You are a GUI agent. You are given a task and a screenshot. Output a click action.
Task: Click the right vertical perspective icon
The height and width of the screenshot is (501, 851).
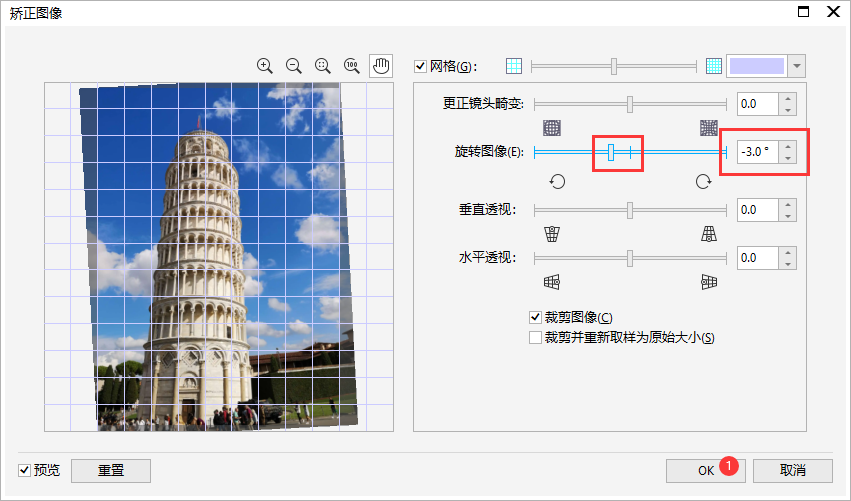click(x=709, y=234)
